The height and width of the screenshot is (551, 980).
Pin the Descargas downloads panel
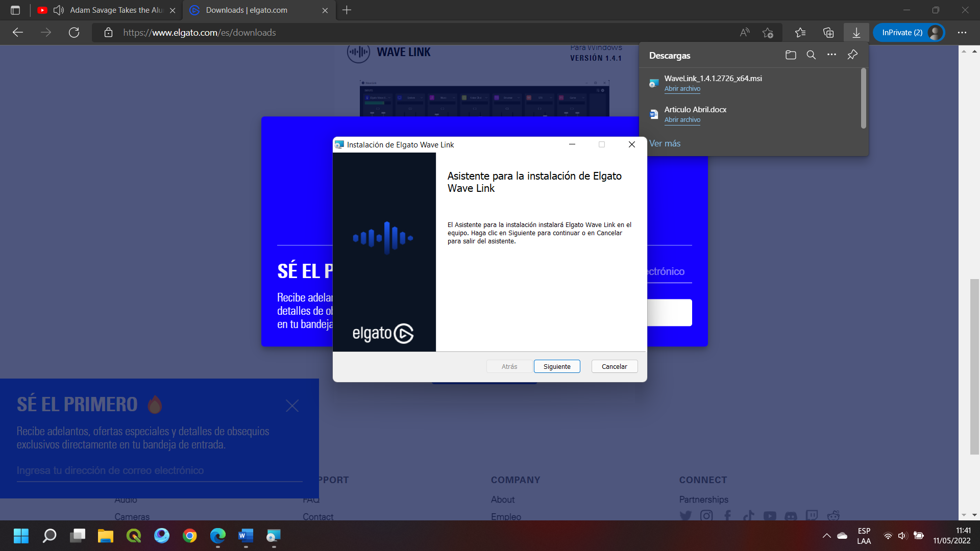(852, 55)
